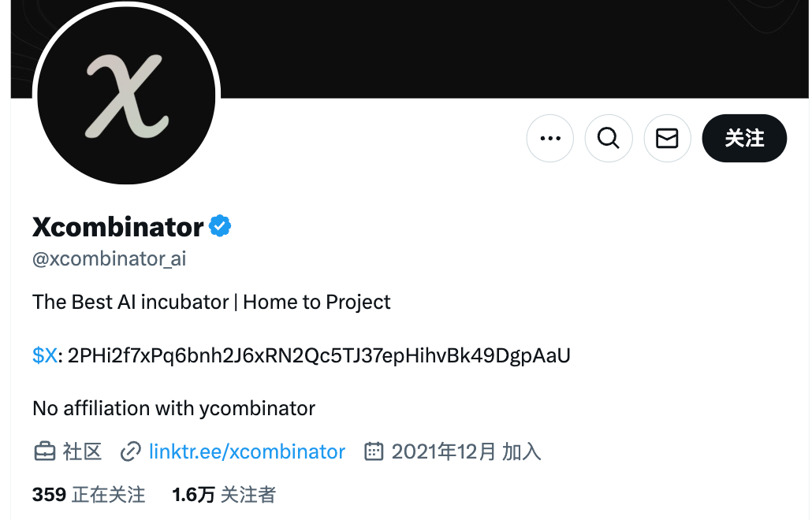
Task: Click the 2021年12月 加入 join date text
Action: coord(465,451)
